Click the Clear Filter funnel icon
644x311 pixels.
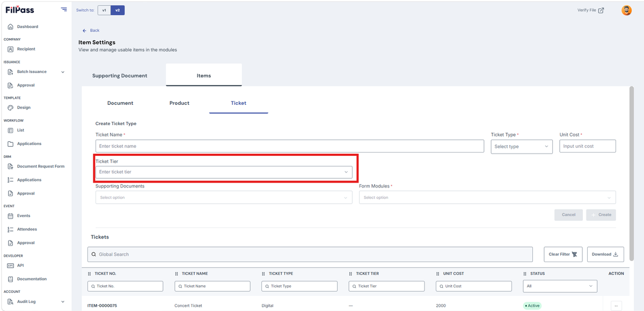(574, 254)
